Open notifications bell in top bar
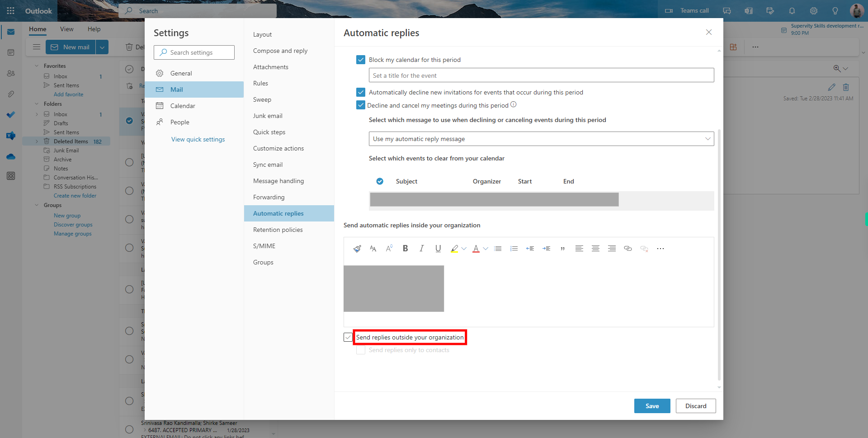868x438 pixels. point(792,11)
